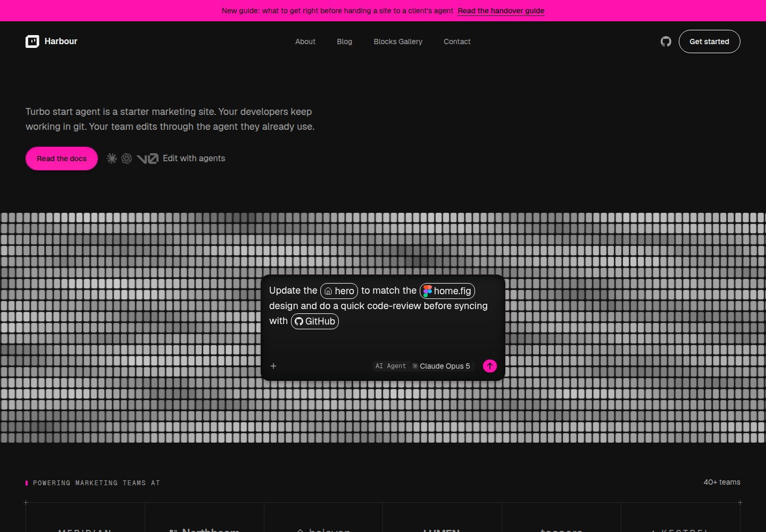Click the New guide announcement text
The height and width of the screenshot is (532, 766).
tap(337, 11)
